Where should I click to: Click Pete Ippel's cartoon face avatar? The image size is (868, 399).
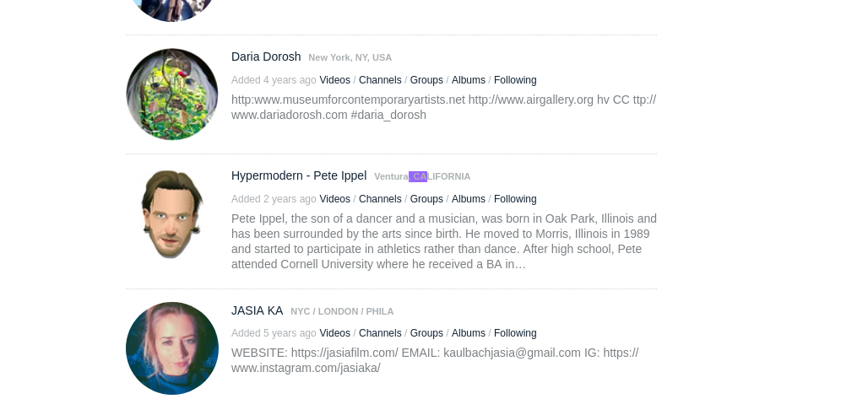pyautogui.click(x=172, y=213)
